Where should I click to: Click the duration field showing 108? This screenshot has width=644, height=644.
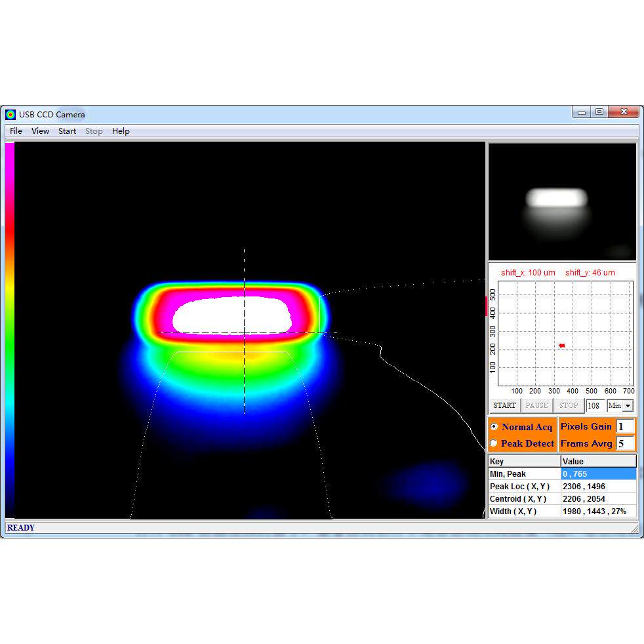coord(595,406)
